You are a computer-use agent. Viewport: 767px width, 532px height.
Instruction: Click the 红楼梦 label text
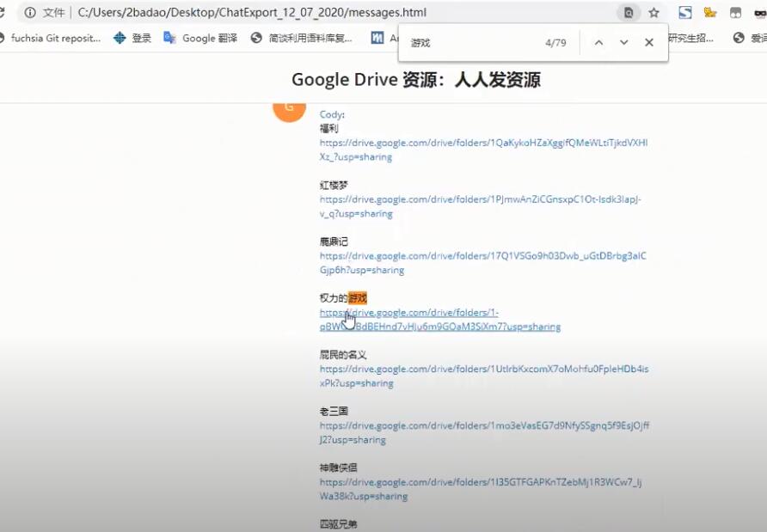pos(334,186)
